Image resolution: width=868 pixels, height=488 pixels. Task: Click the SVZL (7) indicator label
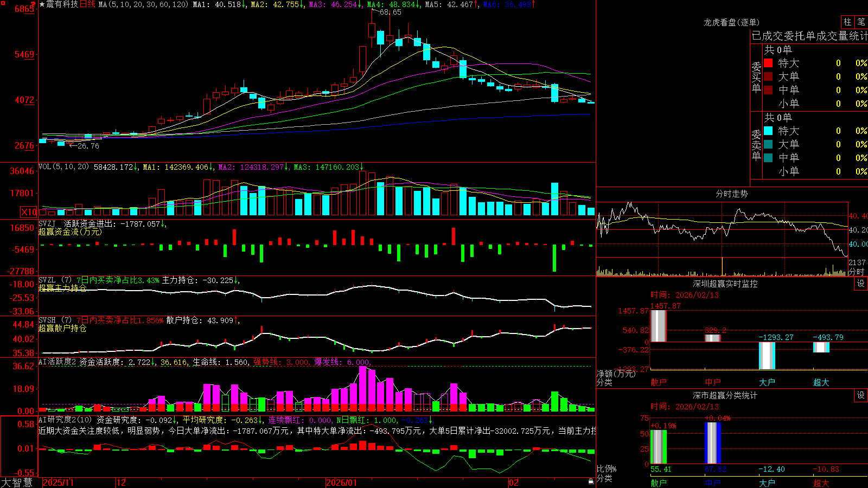coord(55,280)
